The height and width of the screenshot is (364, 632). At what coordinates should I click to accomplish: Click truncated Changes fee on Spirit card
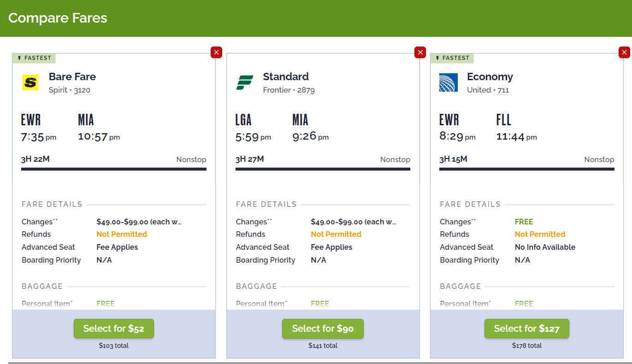[x=139, y=222]
